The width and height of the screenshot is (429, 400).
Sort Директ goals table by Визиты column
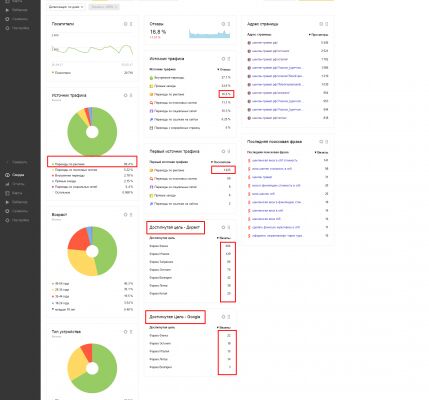point(224,238)
